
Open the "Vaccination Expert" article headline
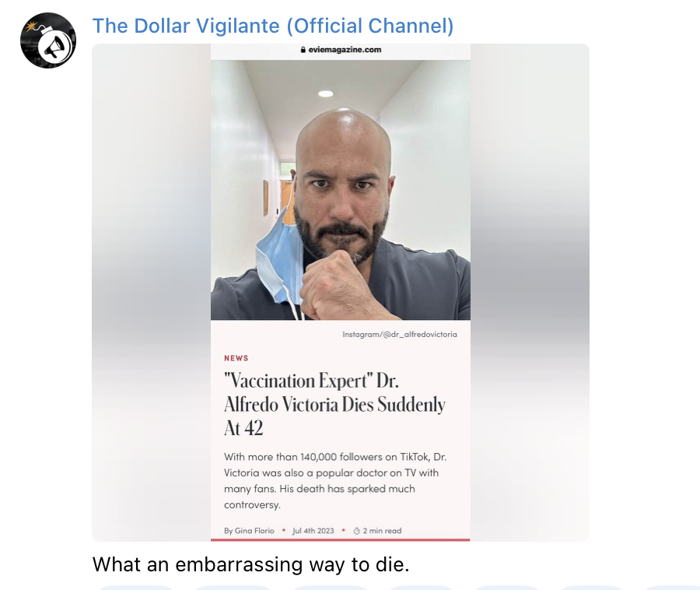tap(334, 404)
